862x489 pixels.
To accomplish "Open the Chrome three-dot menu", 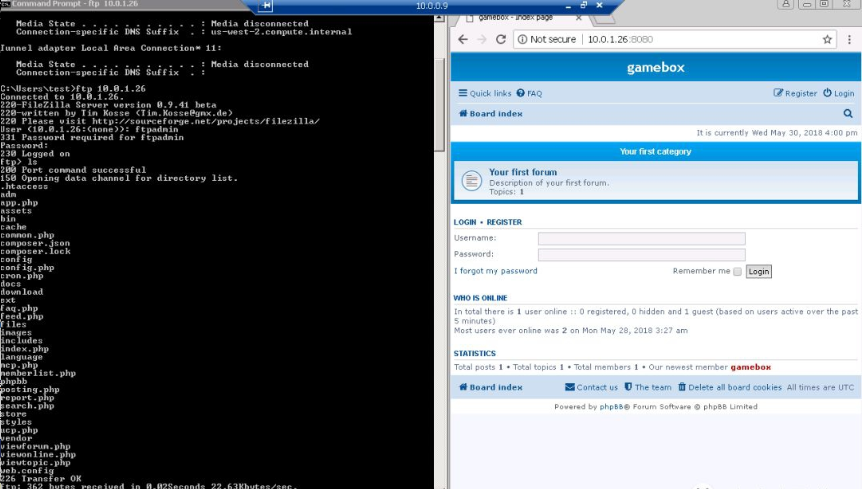I will coord(849,40).
